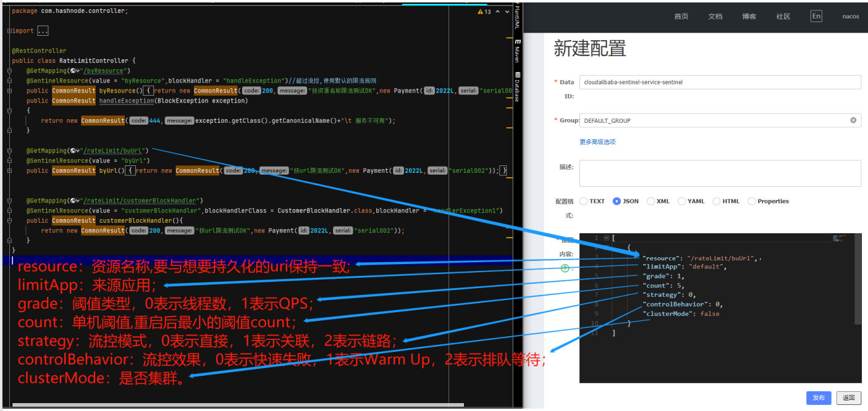The image size is (868, 411).
Task: Click the minimap in the Nacos code editor
Action: pyautogui.click(x=840, y=238)
